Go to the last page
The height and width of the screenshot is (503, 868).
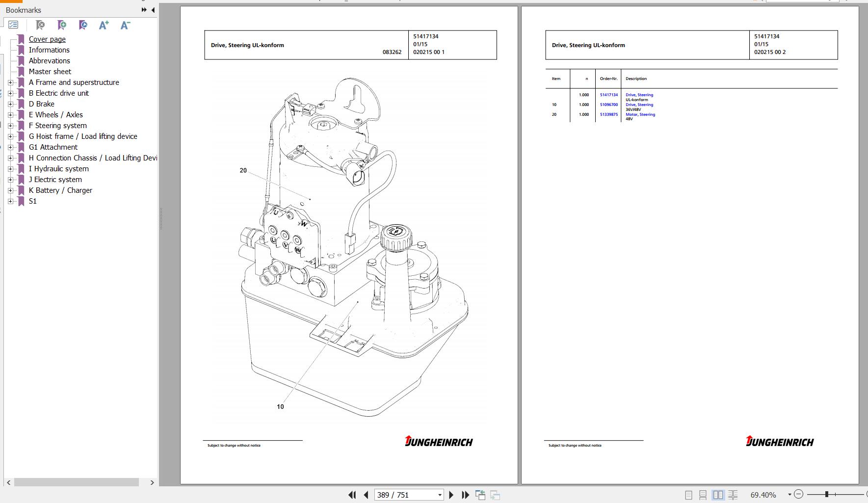(465, 495)
